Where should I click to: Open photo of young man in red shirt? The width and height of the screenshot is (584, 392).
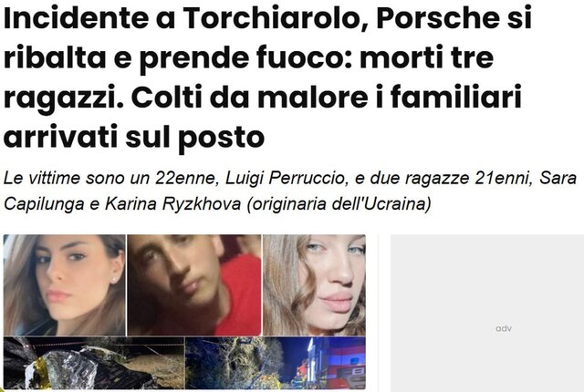194,285
